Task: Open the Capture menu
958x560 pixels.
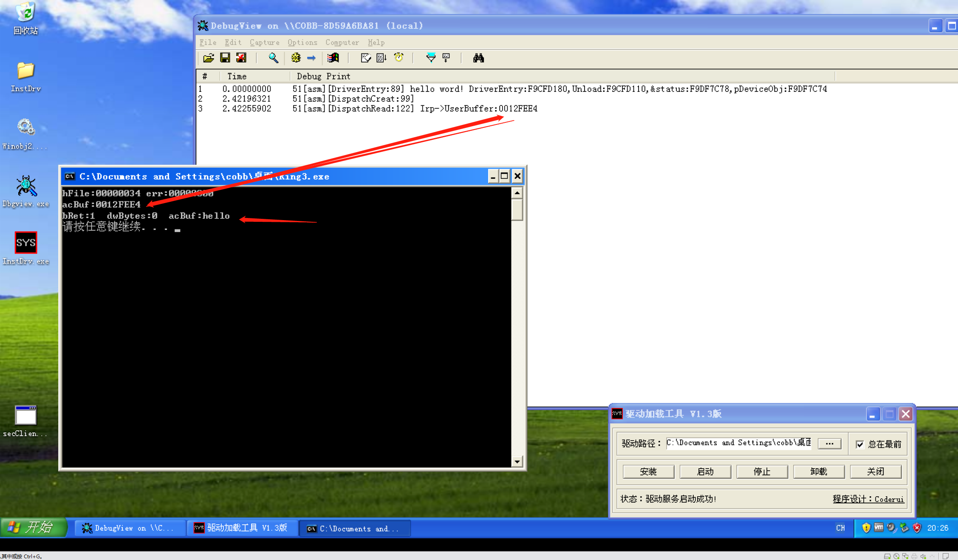Action: 264,42
